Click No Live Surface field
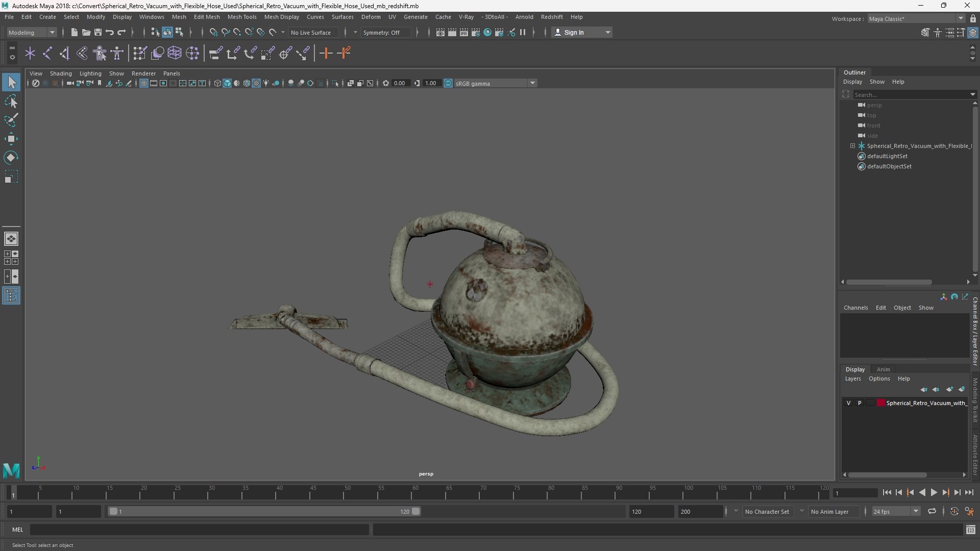This screenshot has height=551, width=980. [313, 32]
